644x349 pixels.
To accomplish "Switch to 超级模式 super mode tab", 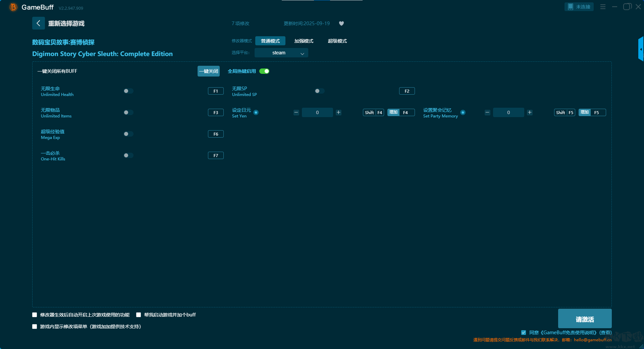I will (x=337, y=41).
